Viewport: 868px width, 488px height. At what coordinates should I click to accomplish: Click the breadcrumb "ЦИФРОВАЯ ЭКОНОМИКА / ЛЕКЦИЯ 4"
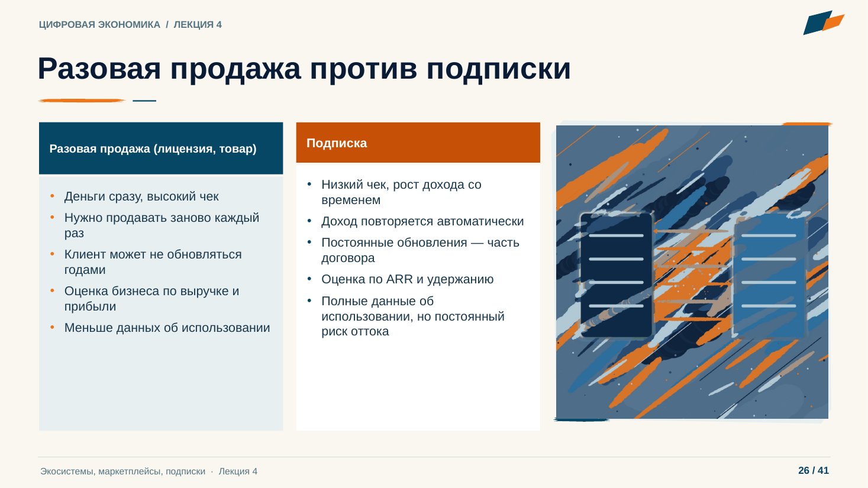130,25
